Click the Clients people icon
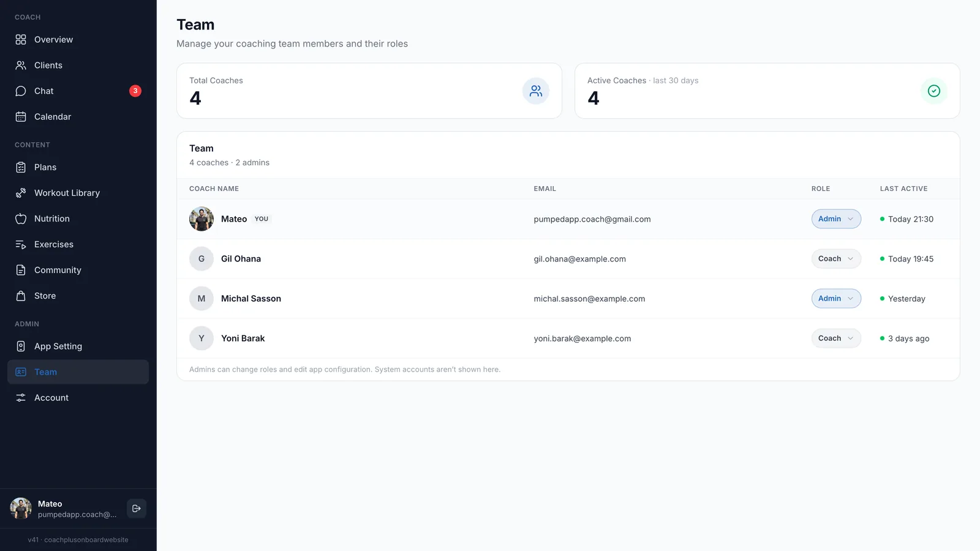 click(21, 65)
